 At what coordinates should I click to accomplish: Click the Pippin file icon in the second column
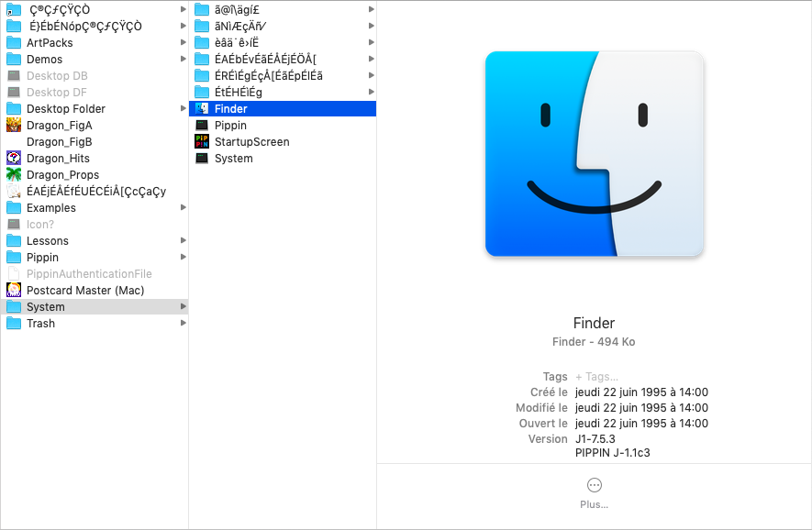(202, 126)
